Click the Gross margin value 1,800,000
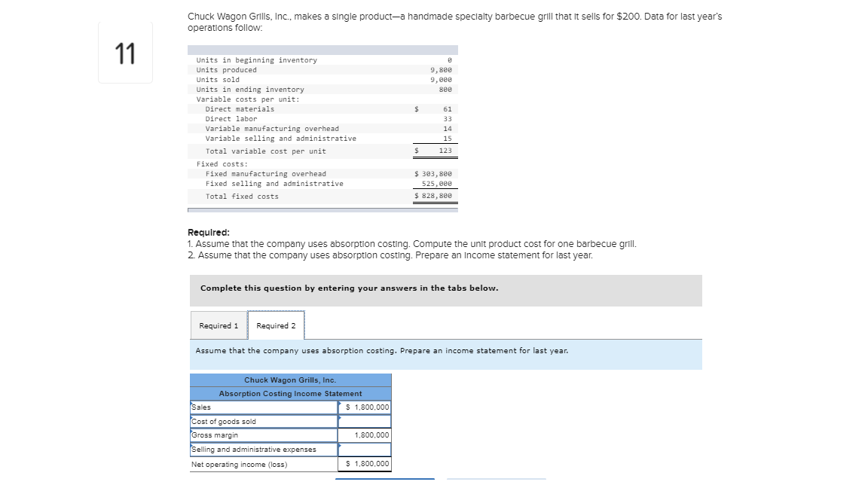This screenshot has width=868, height=488. (365, 435)
